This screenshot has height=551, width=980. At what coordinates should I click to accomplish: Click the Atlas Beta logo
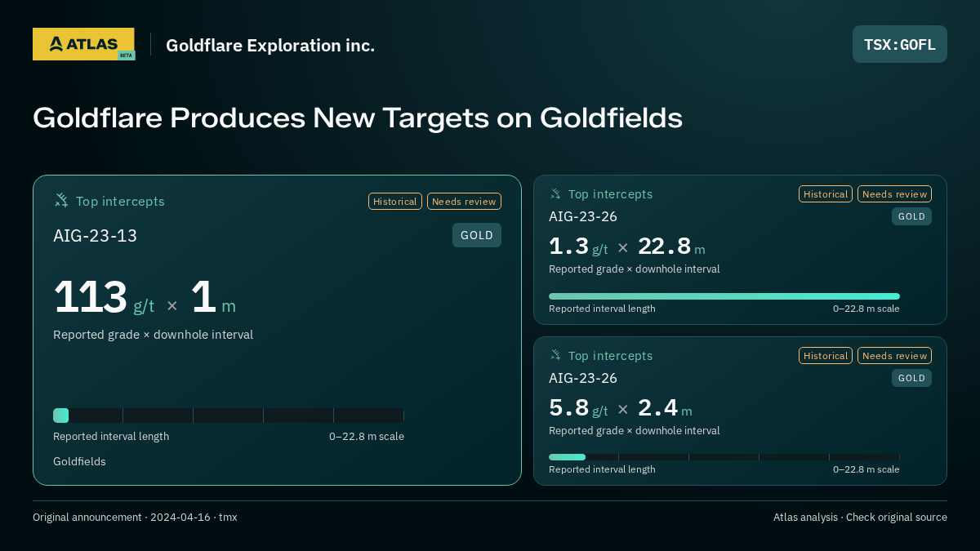[x=84, y=44]
